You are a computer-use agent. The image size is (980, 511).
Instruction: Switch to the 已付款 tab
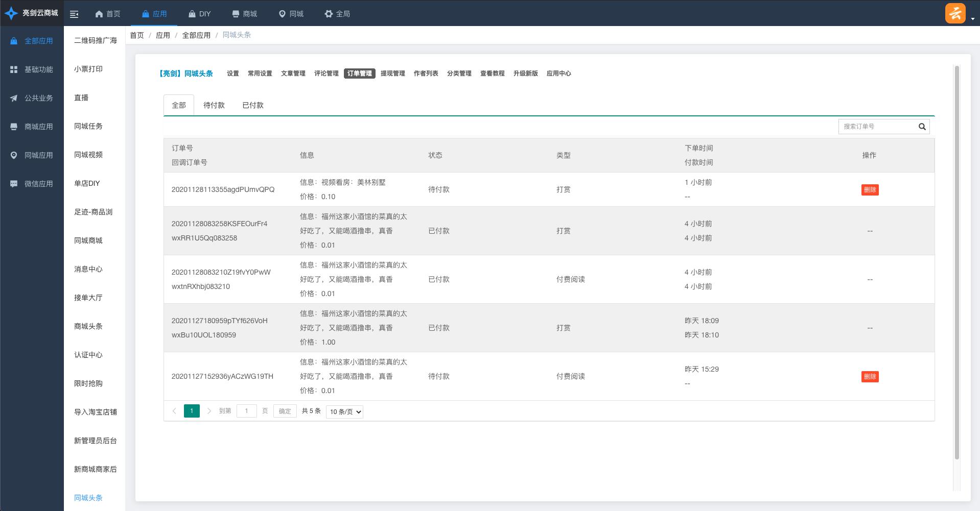[x=252, y=105]
